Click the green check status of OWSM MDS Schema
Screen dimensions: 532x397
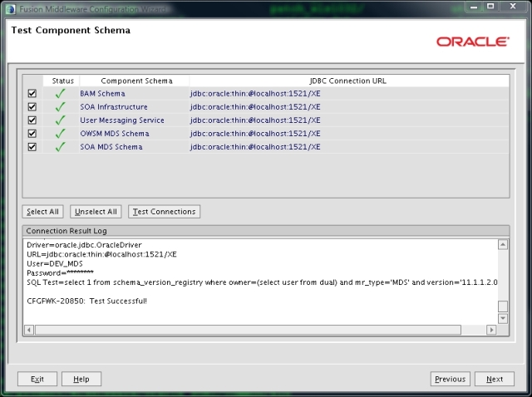coord(61,134)
